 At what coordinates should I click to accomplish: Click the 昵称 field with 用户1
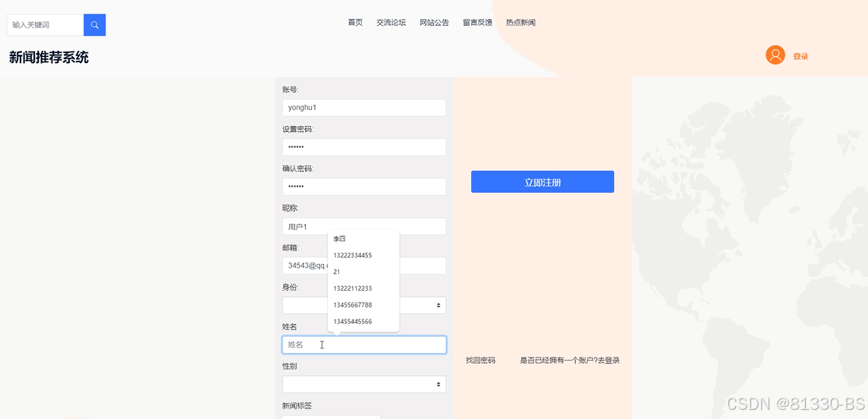(x=364, y=226)
